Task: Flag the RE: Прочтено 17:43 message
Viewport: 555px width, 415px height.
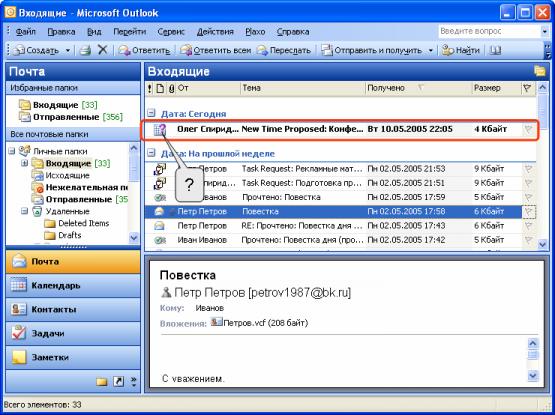Action: (528, 226)
